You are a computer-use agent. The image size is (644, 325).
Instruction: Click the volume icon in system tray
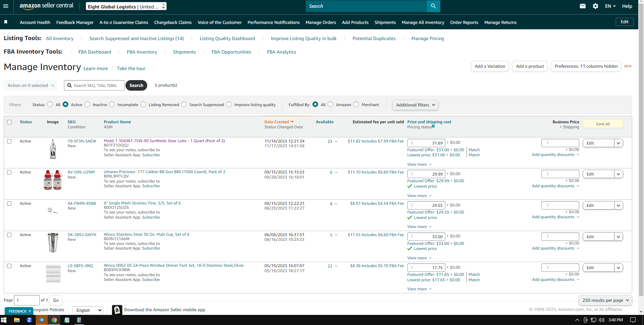pos(602,320)
